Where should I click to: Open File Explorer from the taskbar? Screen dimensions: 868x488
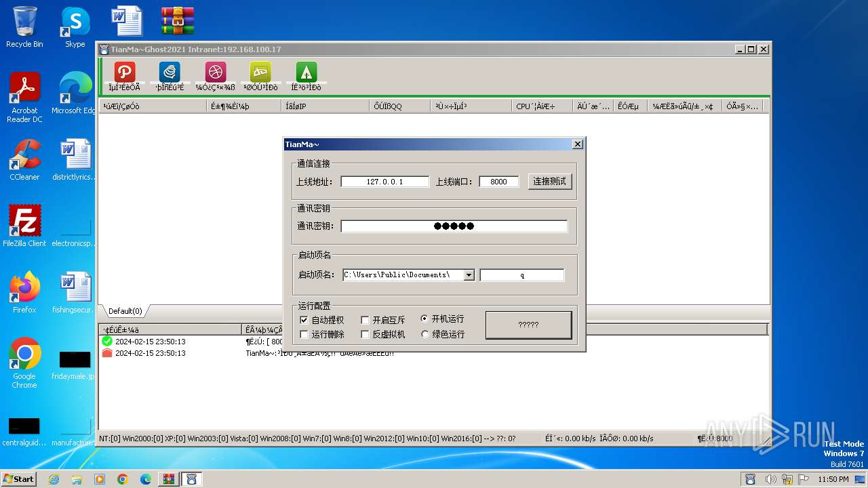(77, 479)
